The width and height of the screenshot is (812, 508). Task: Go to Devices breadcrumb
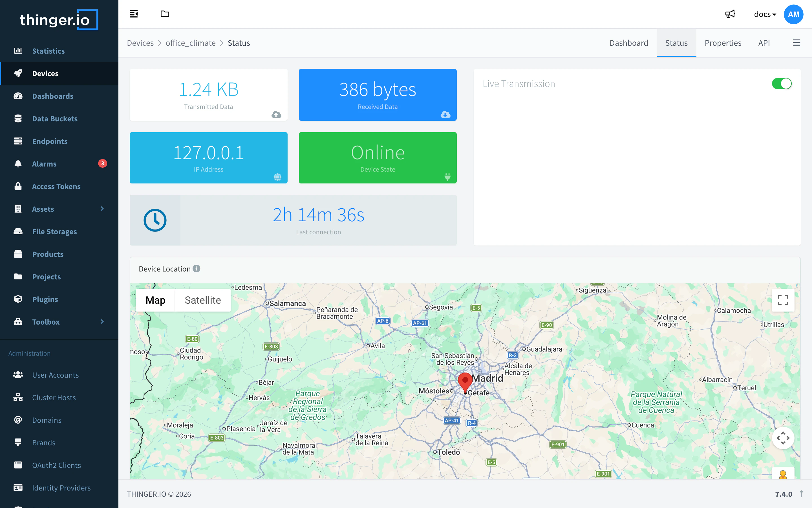[140, 43]
